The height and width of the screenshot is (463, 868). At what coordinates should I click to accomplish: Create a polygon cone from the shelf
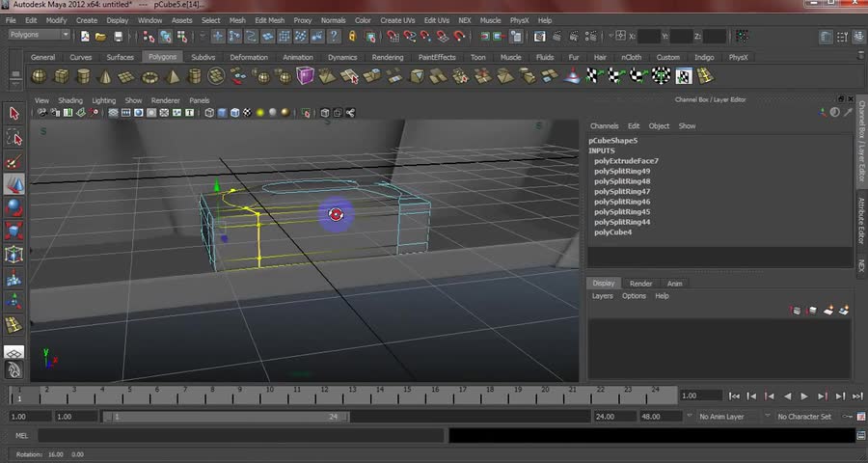pos(105,76)
